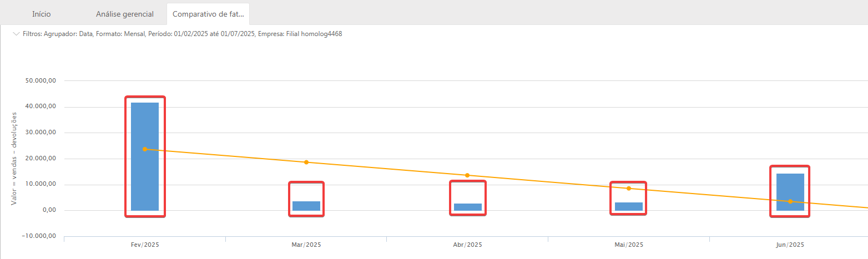The height and width of the screenshot is (259, 868).
Task: Click the 50.000,00 axis value
Action: coord(41,81)
